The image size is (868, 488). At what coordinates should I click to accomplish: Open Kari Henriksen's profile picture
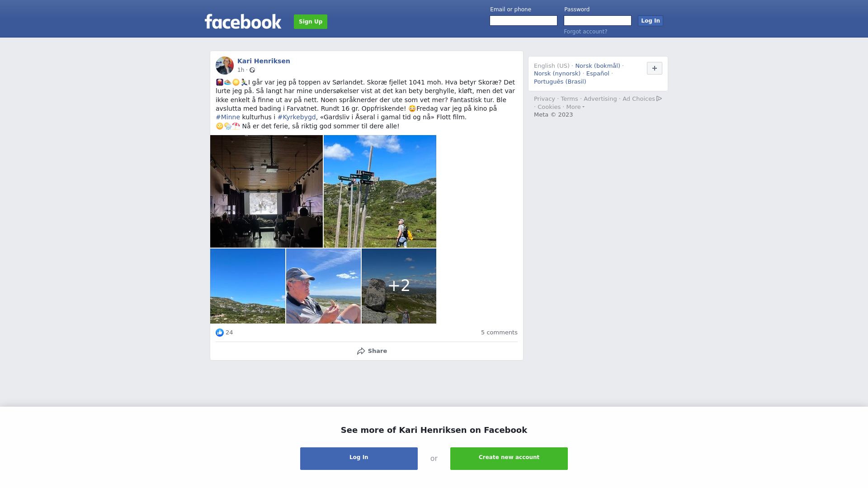[225, 66]
